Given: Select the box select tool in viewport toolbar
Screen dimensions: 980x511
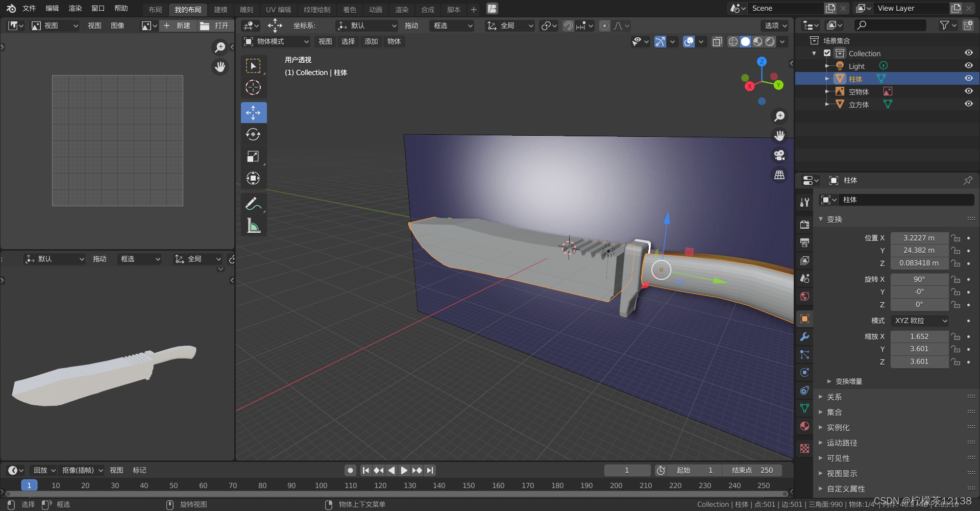Looking at the screenshot, I should pyautogui.click(x=253, y=66).
